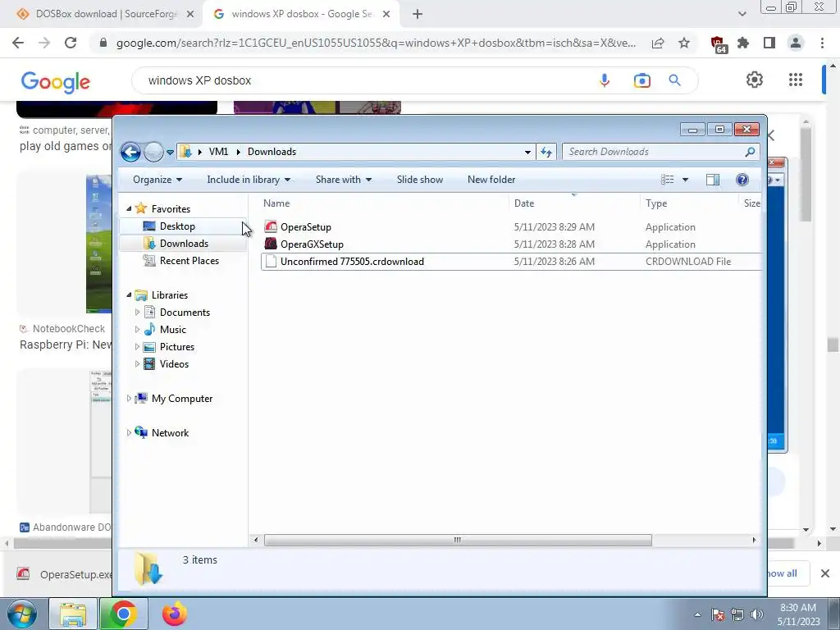Image resolution: width=840 pixels, height=630 pixels.
Task: Click the Explorer Back navigation arrow
Action: click(x=130, y=152)
